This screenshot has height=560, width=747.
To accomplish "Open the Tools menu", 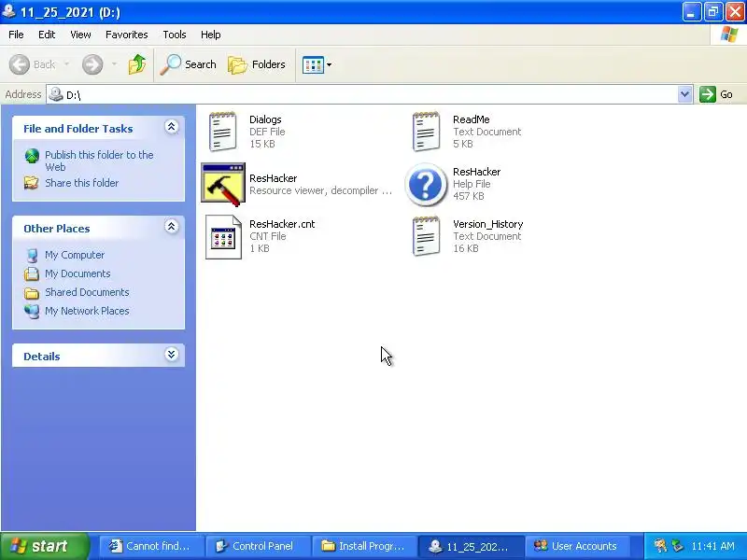I will tap(175, 35).
